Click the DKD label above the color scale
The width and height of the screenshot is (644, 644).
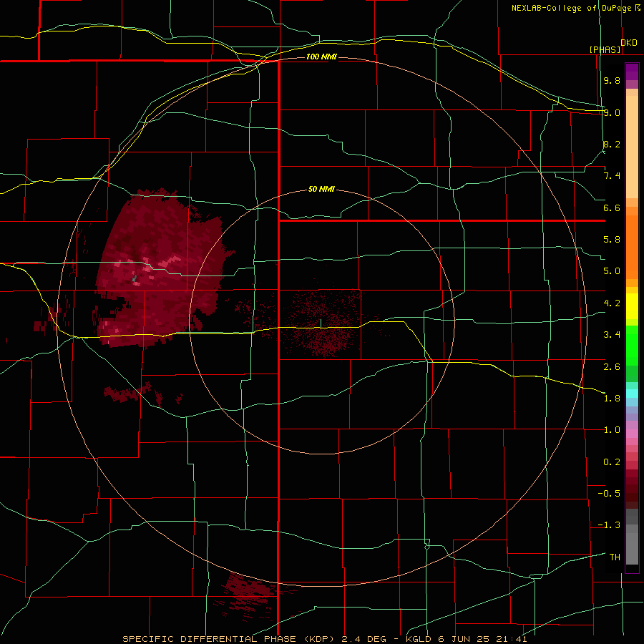(629, 43)
